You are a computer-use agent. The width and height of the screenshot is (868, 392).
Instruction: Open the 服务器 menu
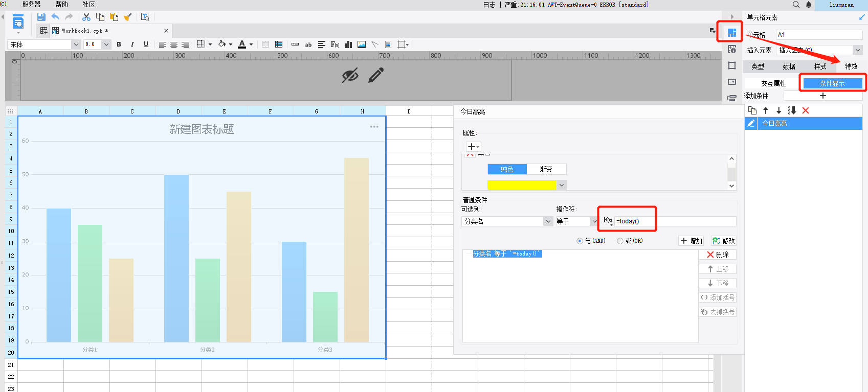pyautogui.click(x=31, y=4)
